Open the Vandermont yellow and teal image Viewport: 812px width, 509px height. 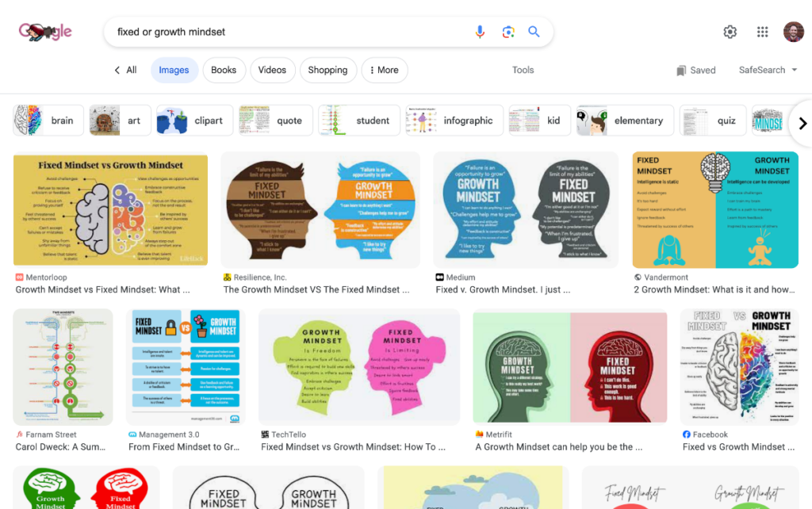point(715,210)
